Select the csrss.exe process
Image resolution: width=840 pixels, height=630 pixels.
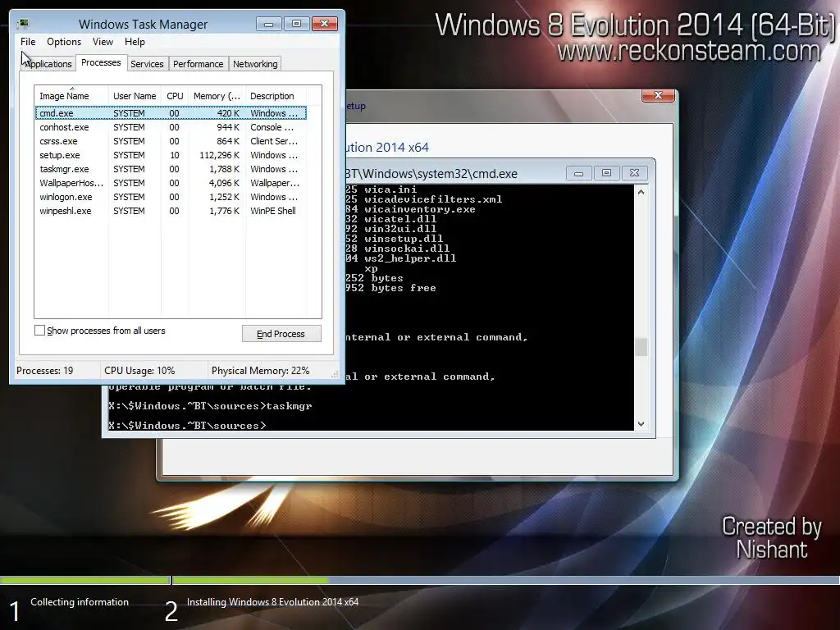pos(171,141)
